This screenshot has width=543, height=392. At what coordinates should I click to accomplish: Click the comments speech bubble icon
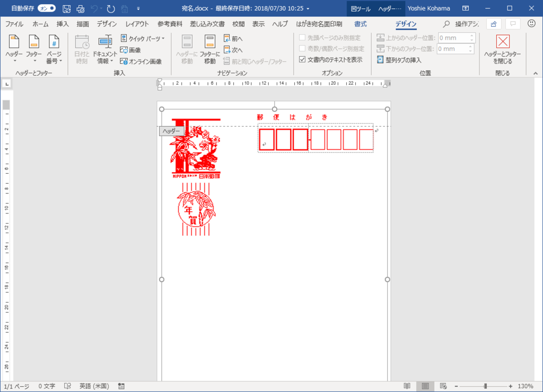click(513, 24)
